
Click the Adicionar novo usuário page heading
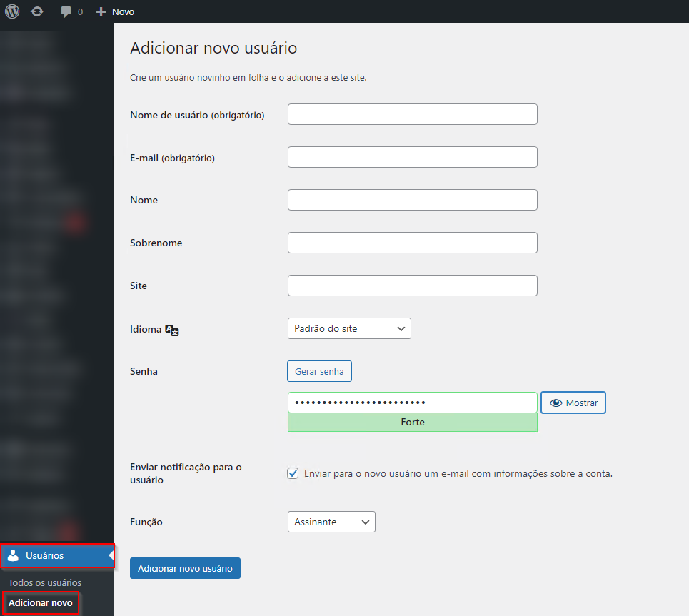pos(213,48)
